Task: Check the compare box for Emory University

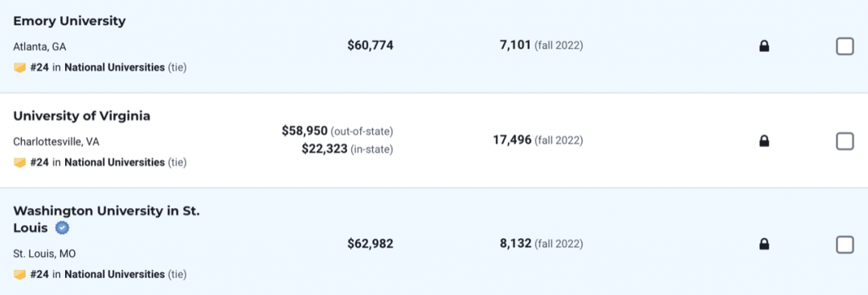Action: tap(845, 47)
